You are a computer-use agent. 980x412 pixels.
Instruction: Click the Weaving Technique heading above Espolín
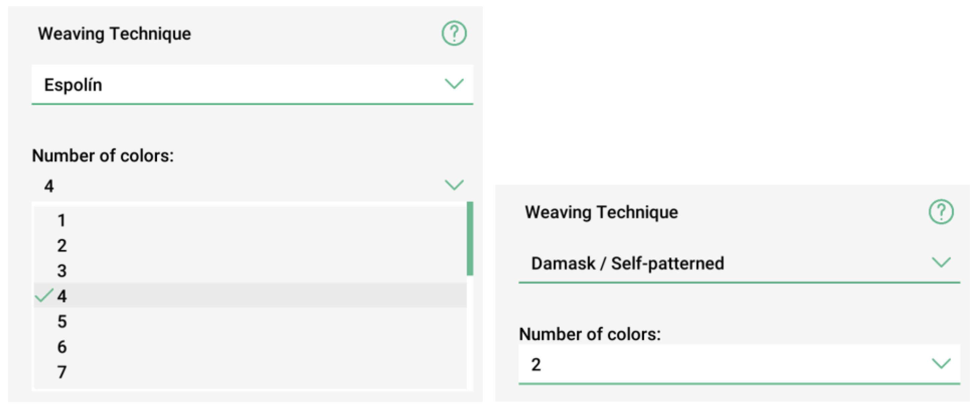coord(114,33)
